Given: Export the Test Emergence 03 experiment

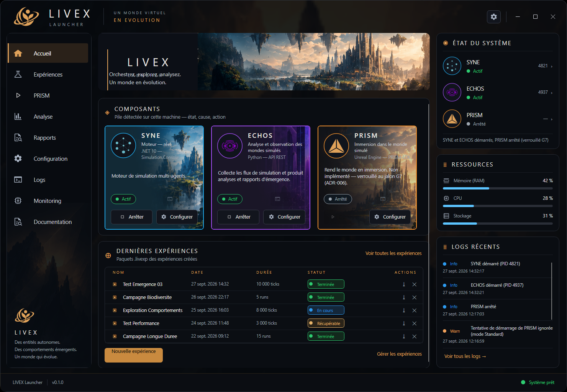Looking at the screenshot, I should point(404,284).
